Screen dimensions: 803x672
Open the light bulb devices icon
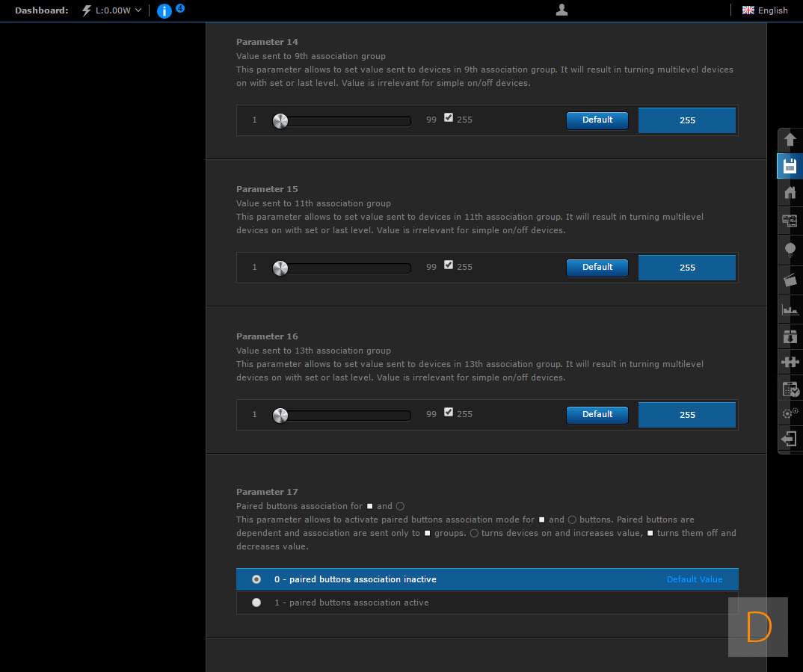pyautogui.click(x=790, y=250)
